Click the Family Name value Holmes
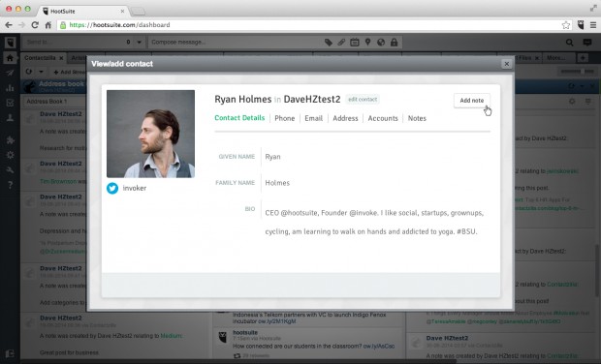This screenshot has height=364, width=601. click(x=277, y=183)
